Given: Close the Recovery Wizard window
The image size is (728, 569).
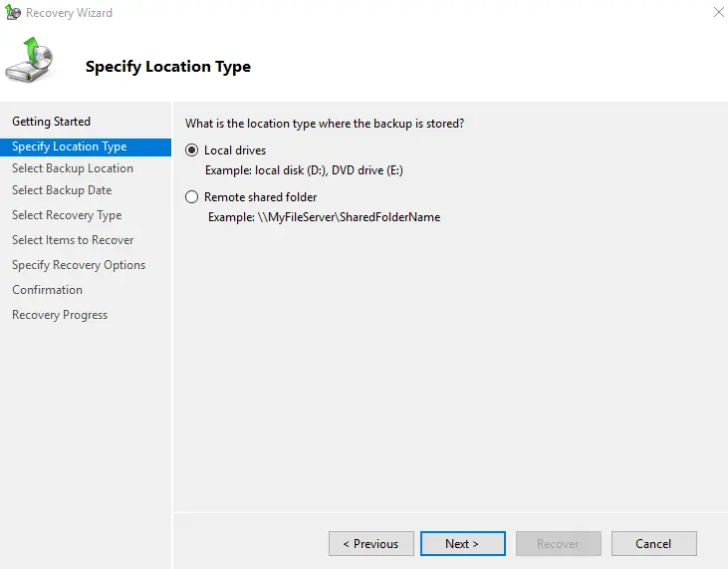Looking at the screenshot, I should [718, 13].
